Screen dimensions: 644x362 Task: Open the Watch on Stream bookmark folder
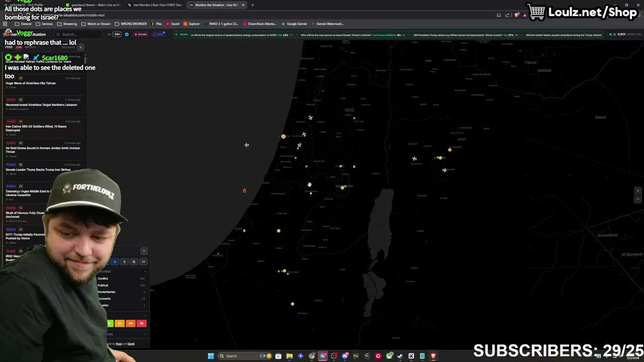[96, 24]
